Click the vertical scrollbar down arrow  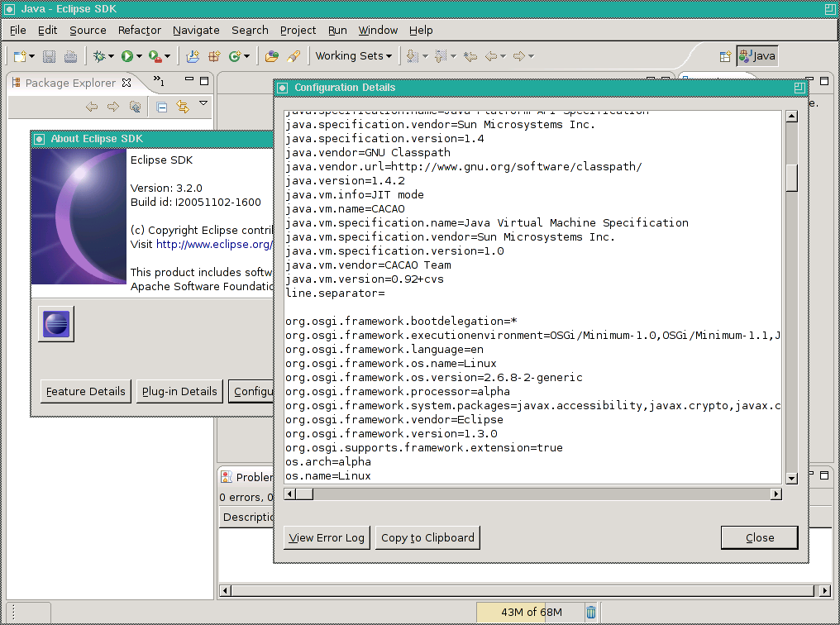tap(792, 478)
